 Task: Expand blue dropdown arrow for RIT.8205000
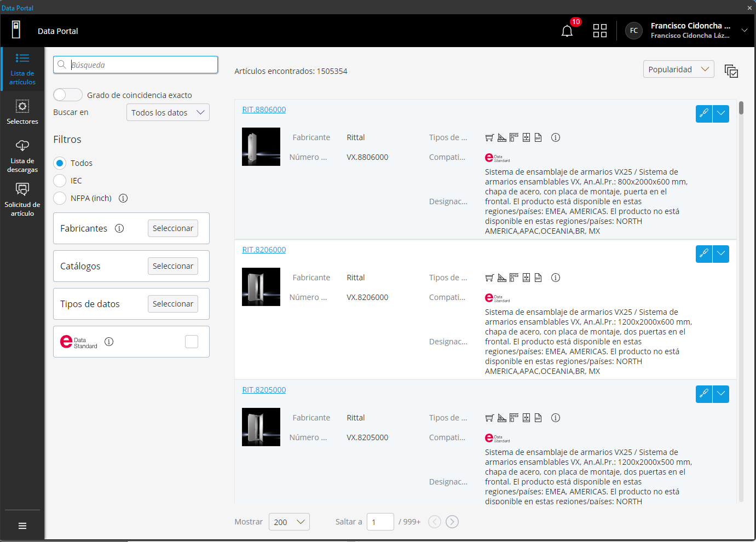[721, 394]
